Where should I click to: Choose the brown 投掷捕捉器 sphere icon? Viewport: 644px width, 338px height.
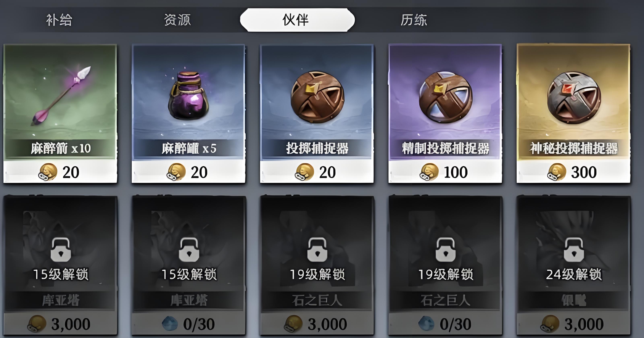pyautogui.click(x=318, y=97)
